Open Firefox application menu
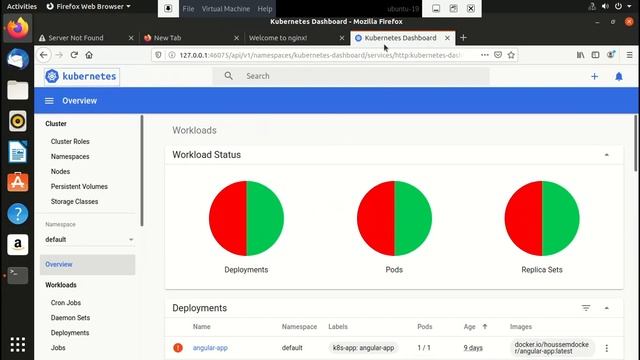 [x=629, y=55]
